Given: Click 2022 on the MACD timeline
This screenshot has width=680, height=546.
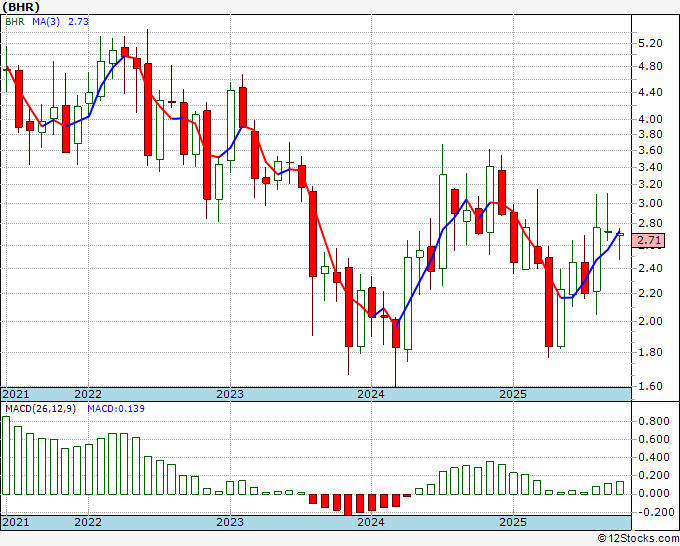Looking at the screenshot, I should tap(88, 522).
